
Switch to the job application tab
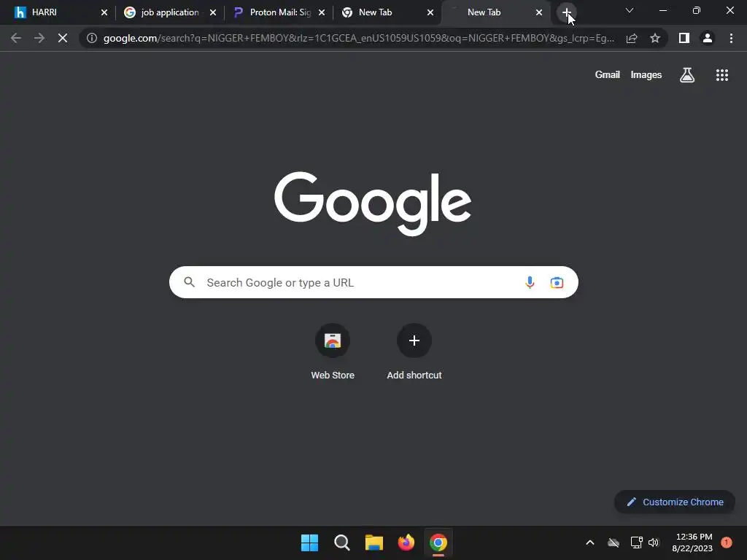[x=169, y=12]
